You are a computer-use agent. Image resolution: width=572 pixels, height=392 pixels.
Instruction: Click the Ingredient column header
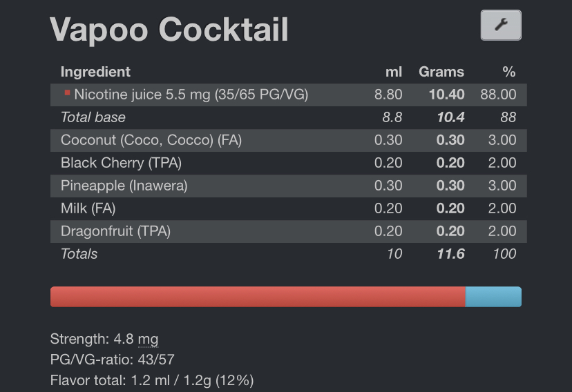pos(95,72)
